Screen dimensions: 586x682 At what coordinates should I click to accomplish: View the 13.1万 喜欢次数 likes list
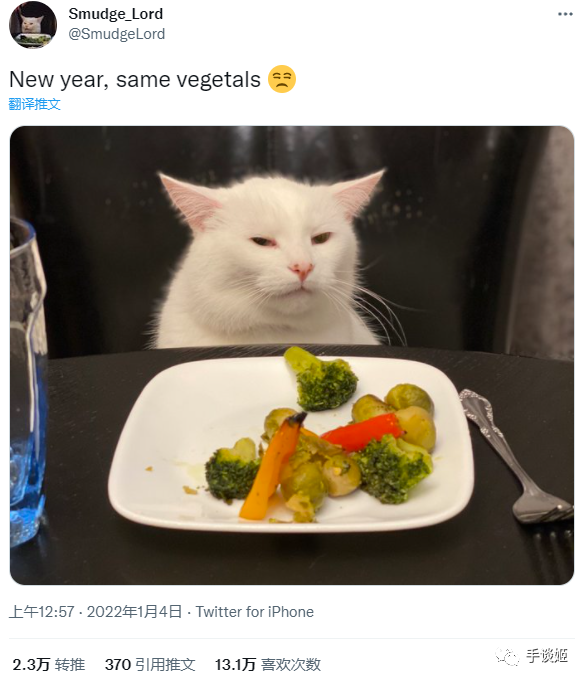[268, 665]
